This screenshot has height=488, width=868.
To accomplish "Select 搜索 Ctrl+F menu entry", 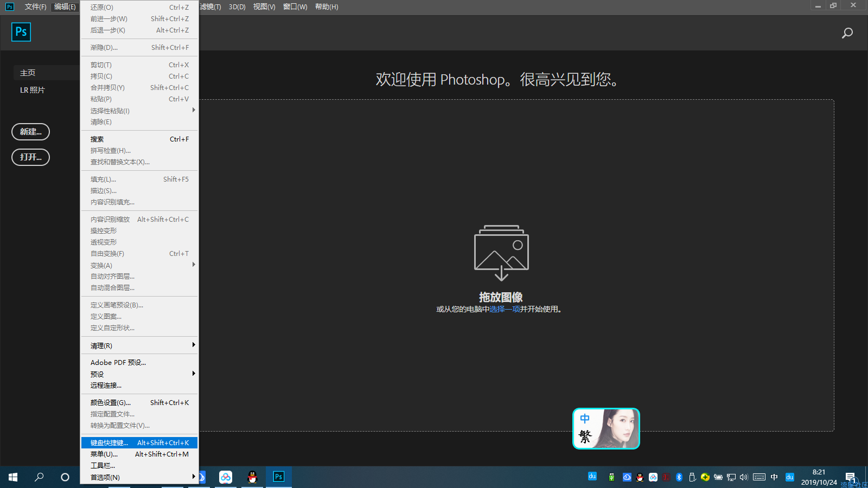I will [x=139, y=139].
